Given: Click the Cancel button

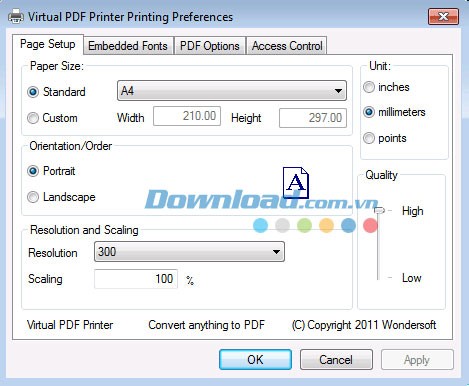Looking at the screenshot, I should 336,360.
